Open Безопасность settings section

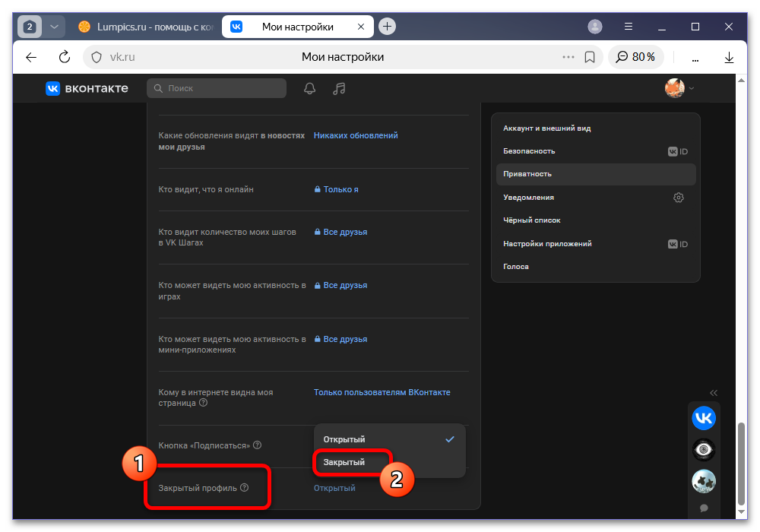coord(596,151)
